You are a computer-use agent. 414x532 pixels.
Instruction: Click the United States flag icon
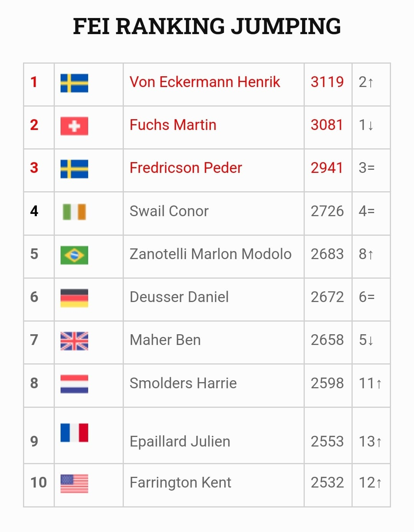tap(74, 483)
